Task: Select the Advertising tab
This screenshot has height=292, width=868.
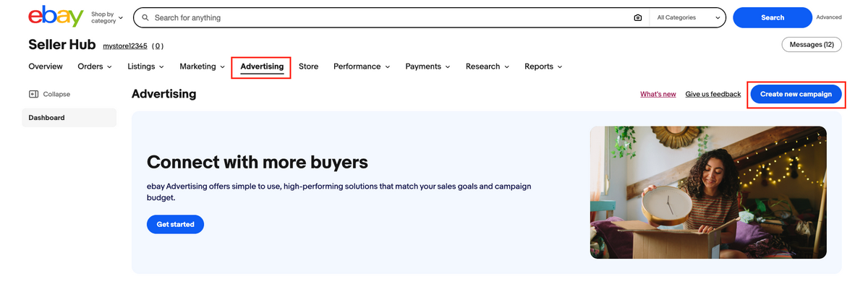Action: (x=262, y=66)
